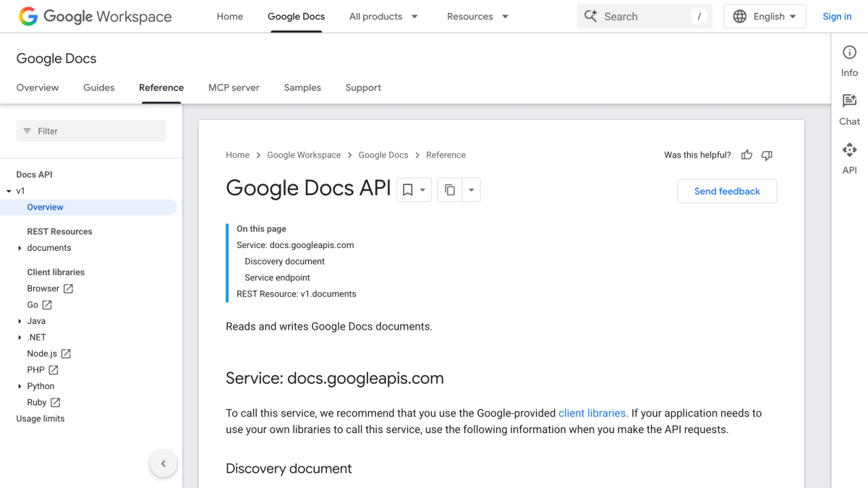Expand the documents tree item
The height and width of the screenshot is (488, 868).
20,249
